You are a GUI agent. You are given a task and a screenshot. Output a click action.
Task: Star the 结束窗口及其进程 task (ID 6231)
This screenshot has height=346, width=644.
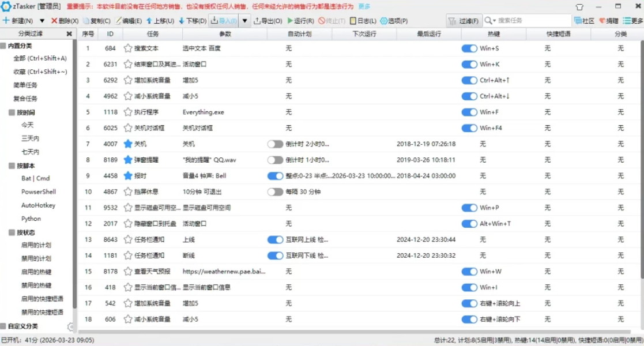pos(128,65)
